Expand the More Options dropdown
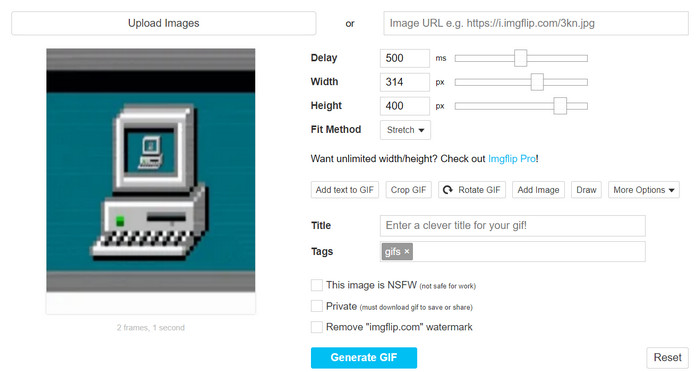The width and height of the screenshot is (700, 372). [644, 190]
